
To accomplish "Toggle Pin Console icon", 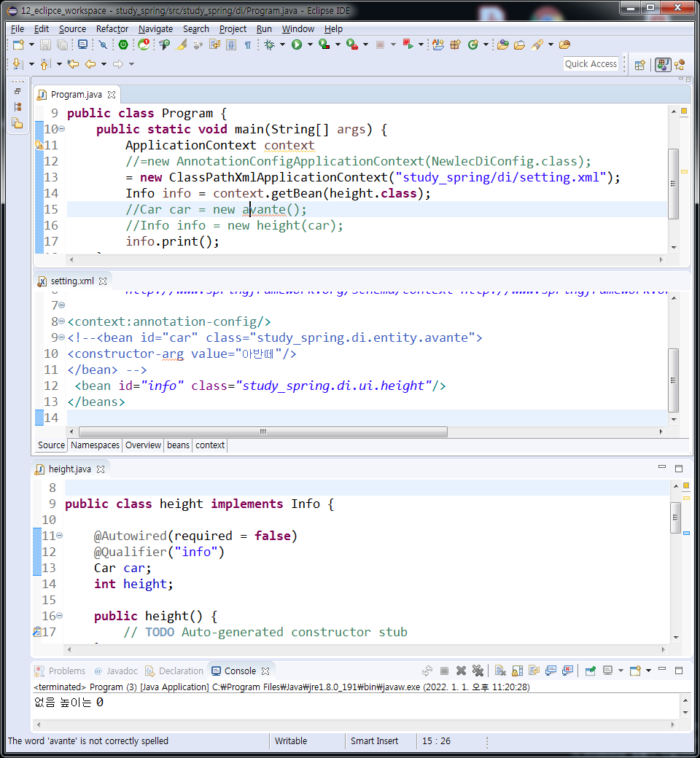I will pos(590,671).
